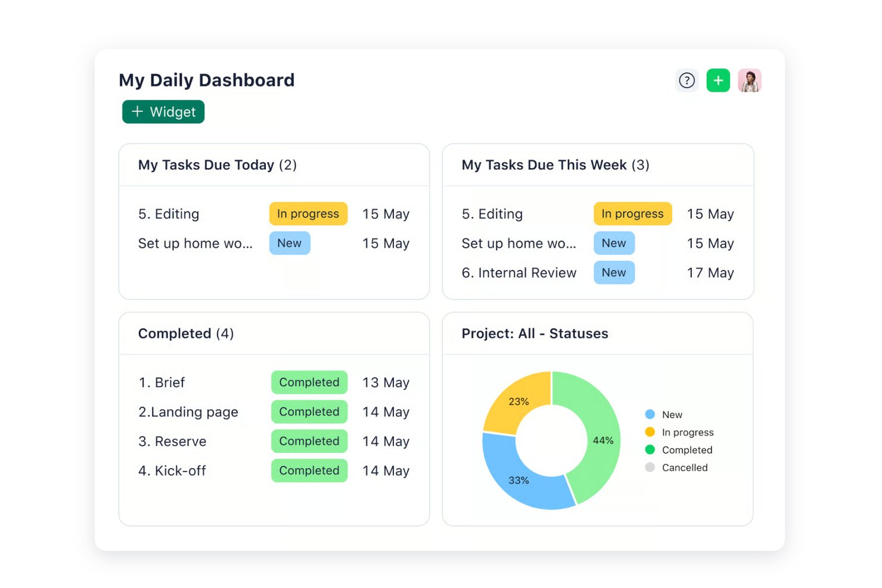Viewport: 882px width, 588px height.
Task: Click Completed status of 4. Kick-off
Action: coord(309,471)
